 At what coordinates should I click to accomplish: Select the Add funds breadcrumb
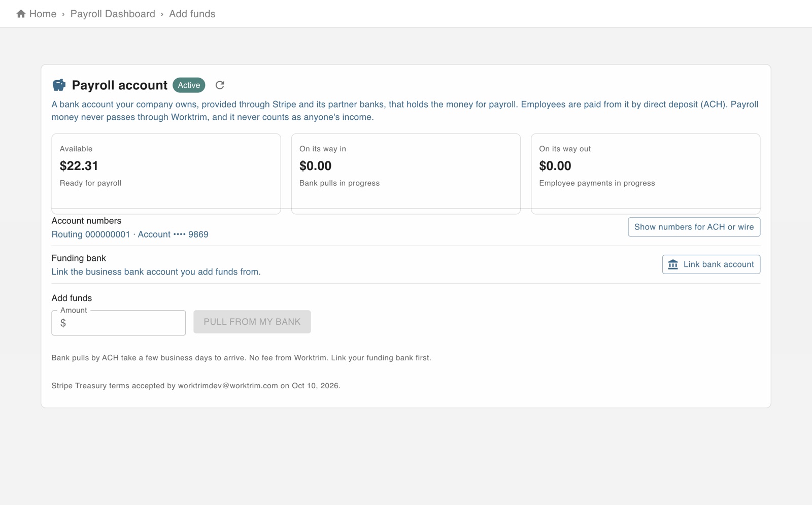[x=192, y=14]
